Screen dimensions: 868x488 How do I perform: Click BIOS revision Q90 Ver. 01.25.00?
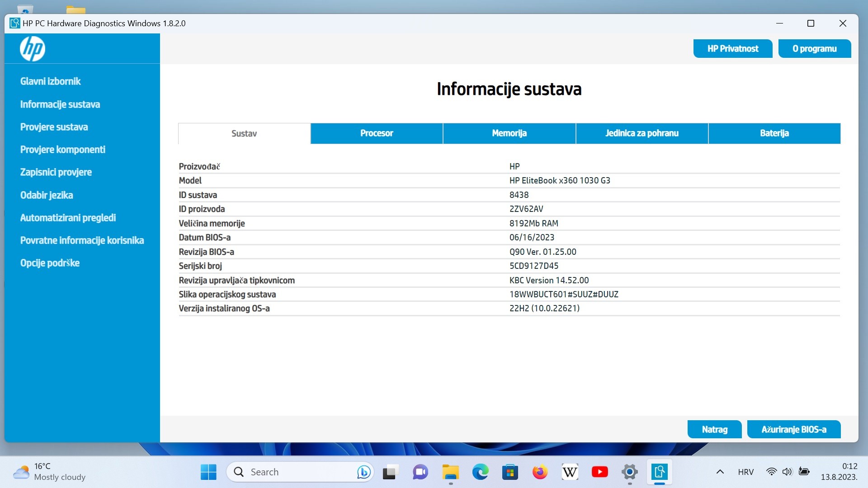pyautogui.click(x=543, y=252)
